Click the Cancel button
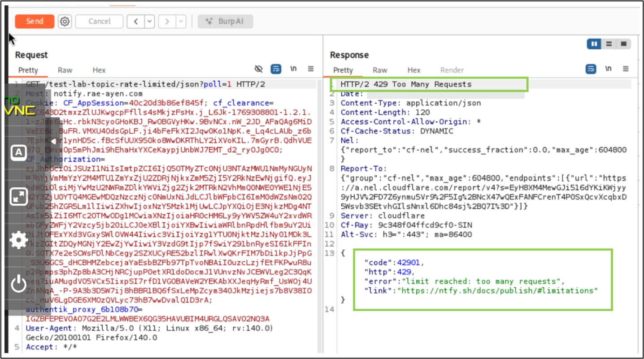Viewport: 644px width, 359px height. (99, 21)
